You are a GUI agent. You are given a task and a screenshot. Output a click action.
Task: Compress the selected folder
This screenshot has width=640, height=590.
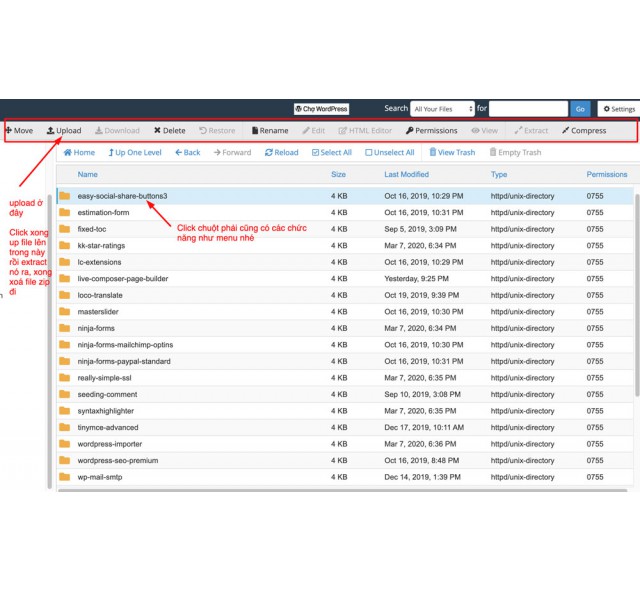tap(584, 131)
